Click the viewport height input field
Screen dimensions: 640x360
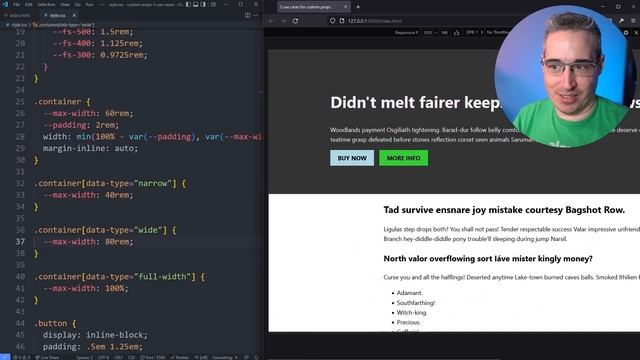click(444, 33)
